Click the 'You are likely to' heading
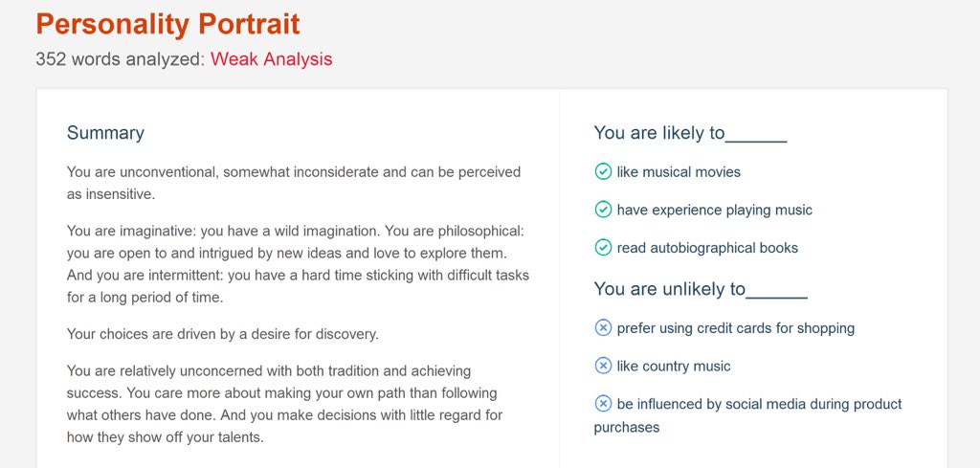Image resolution: width=980 pixels, height=468 pixels. click(x=690, y=133)
